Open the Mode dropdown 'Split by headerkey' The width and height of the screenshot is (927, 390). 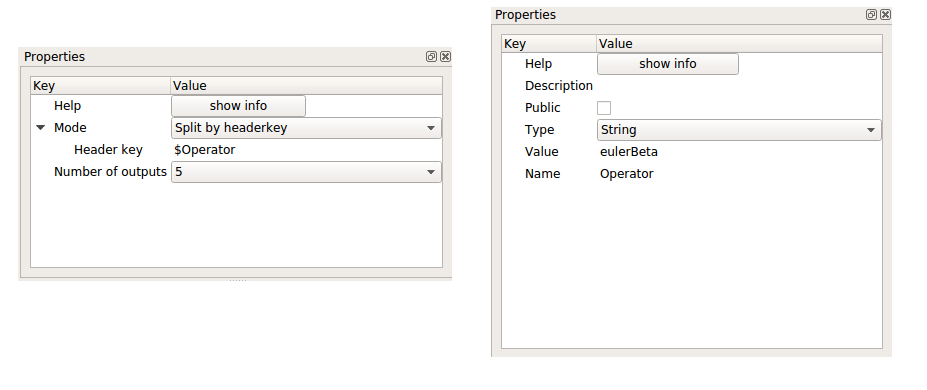coord(306,128)
